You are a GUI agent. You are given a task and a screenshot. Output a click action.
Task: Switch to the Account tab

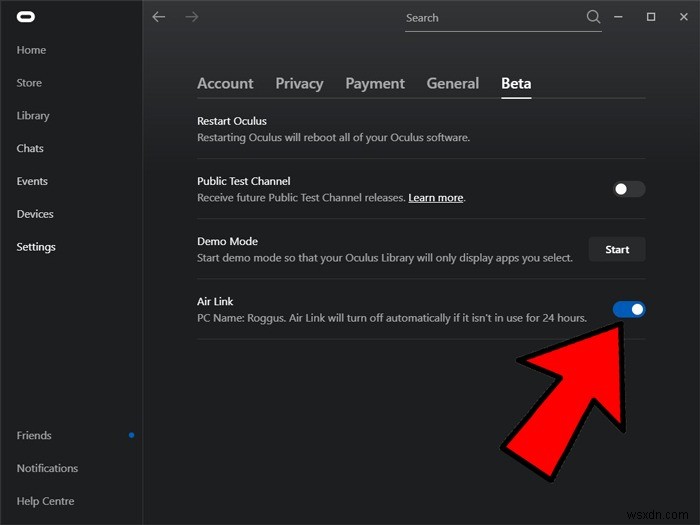(x=225, y=84)
